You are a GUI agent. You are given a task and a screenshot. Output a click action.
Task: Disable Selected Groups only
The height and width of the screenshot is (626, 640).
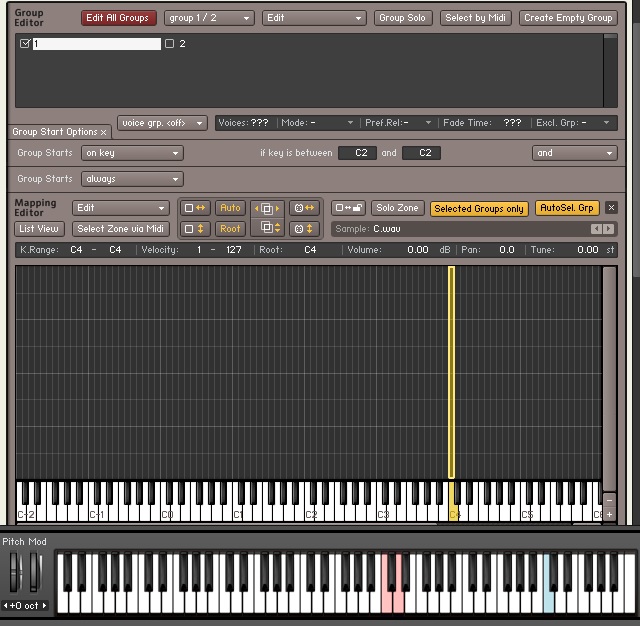[x=479, y=209]
